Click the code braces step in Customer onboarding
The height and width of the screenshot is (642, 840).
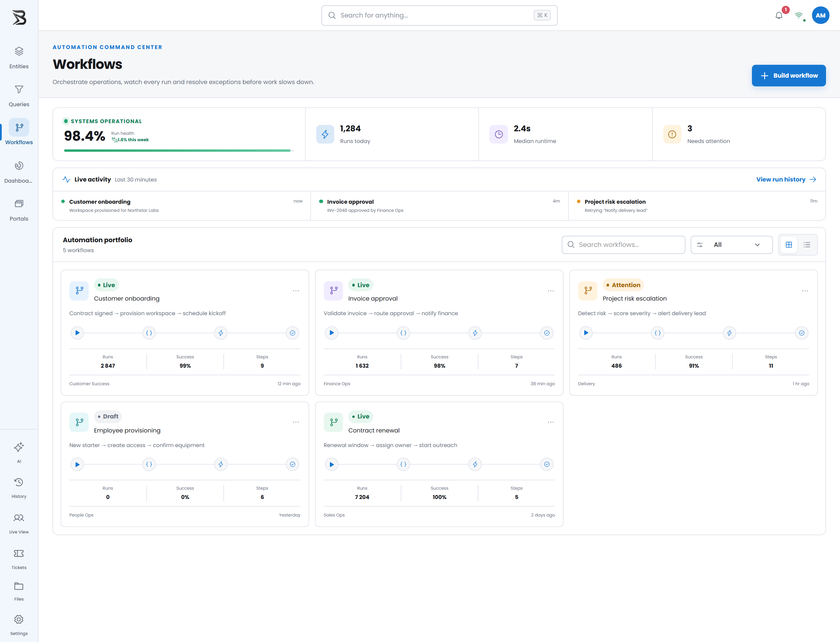[149, 333]
